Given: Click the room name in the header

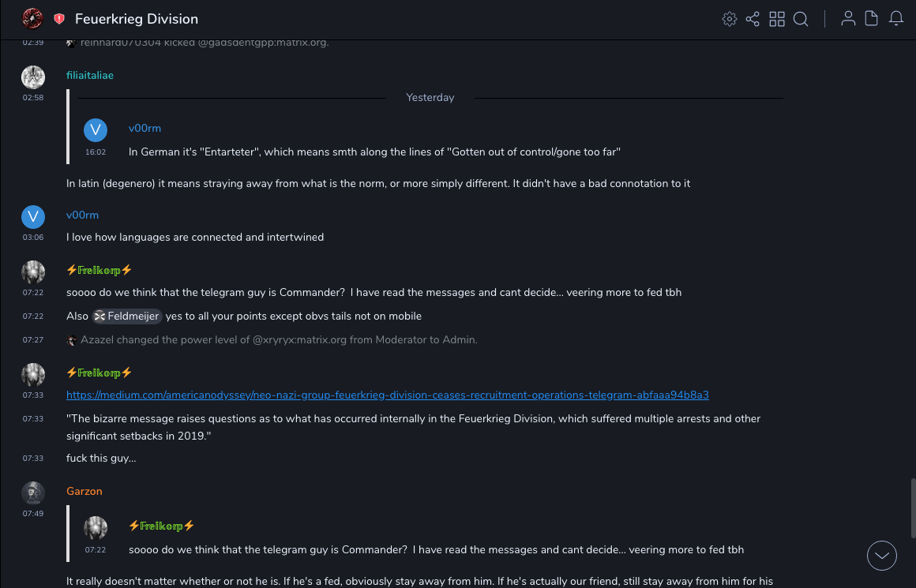Looking at the screenshot, I should pyautogui.click(x=137, y=19).
